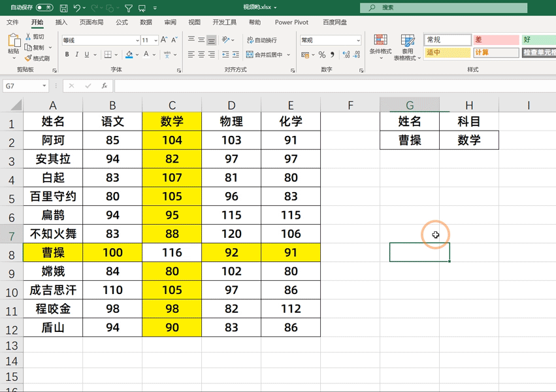Toggle Italic formatting
This screenshot has height=392, width=556.
76,54
